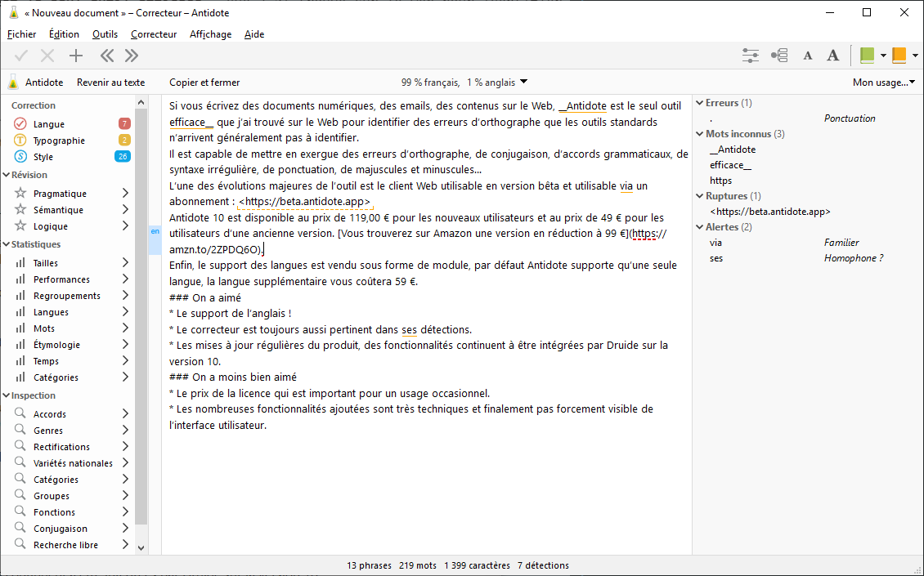Collapse the Ruptures group
The image size is (924, 576).
(x=699, y=196)
